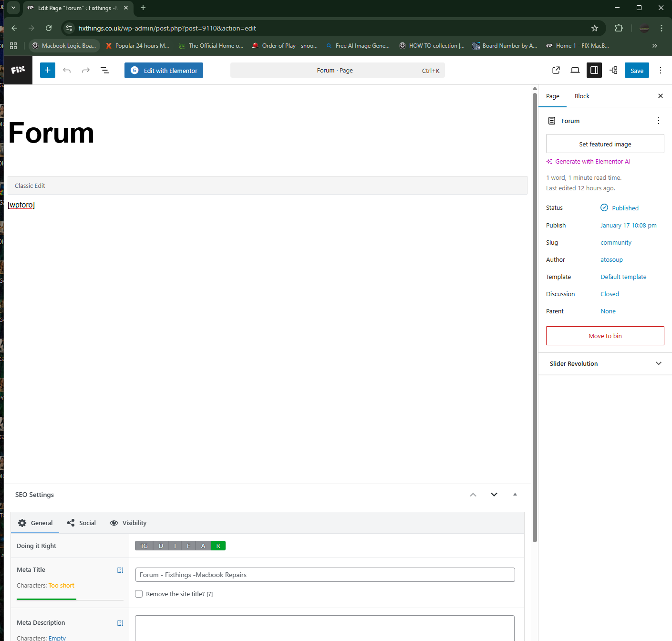This screenshot has width=672, height=641.
Task: Move SEO Settings panel down with chevron
Action: click(x=494, y=495)
